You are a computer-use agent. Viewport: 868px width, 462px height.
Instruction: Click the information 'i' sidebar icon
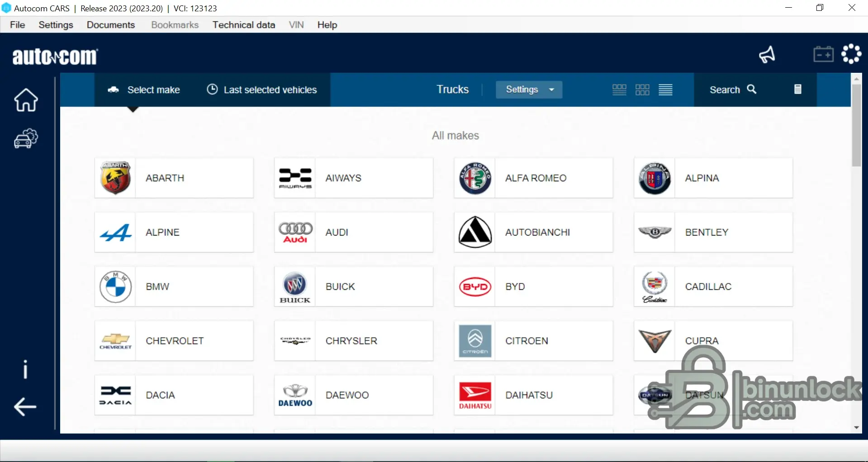point(25,369)
